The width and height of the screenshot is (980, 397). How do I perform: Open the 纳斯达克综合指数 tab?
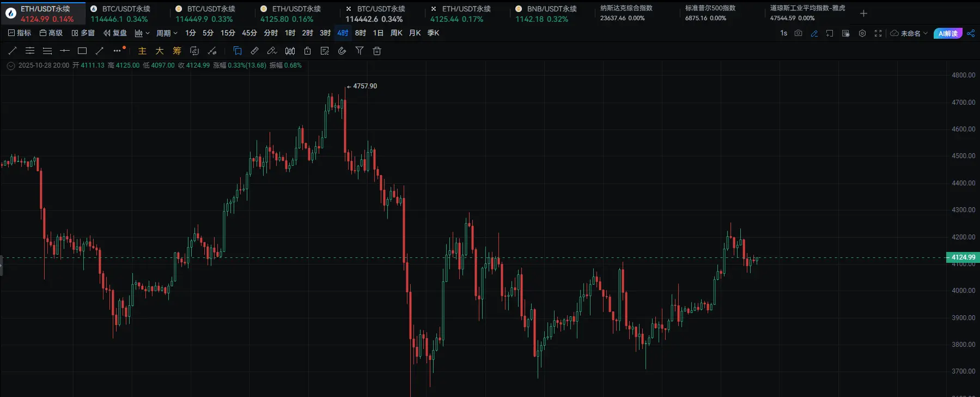(637, 13)
